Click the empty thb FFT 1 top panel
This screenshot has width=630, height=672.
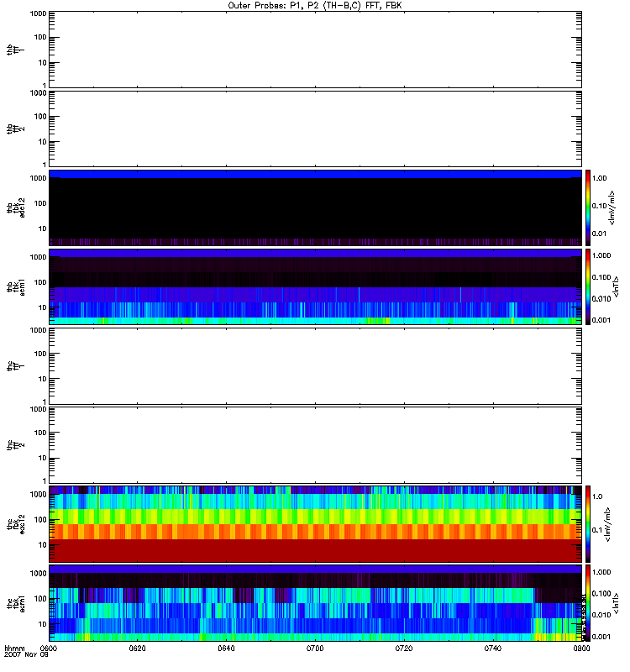[315, 49]
